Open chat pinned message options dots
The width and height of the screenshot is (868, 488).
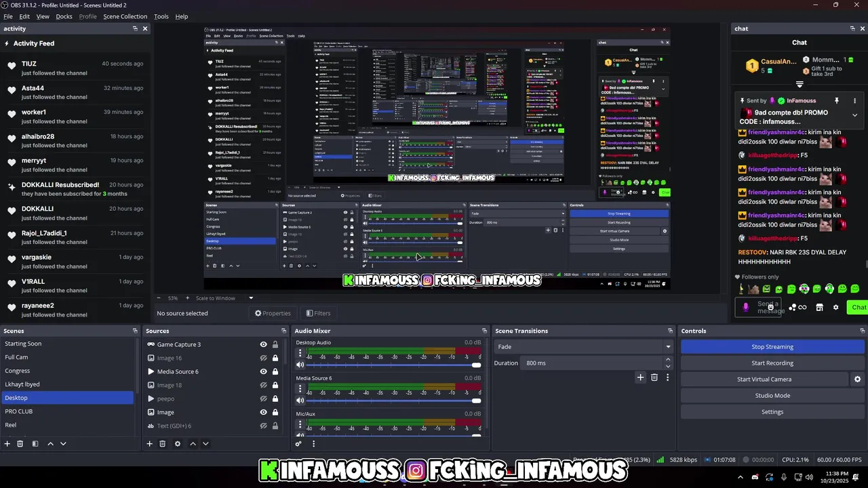(854, 101)
